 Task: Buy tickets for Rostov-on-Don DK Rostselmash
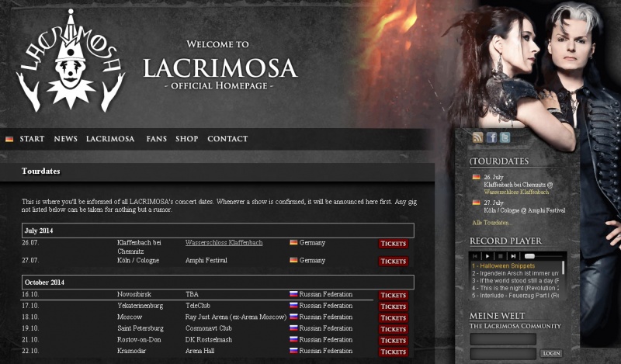pos(394,341)
